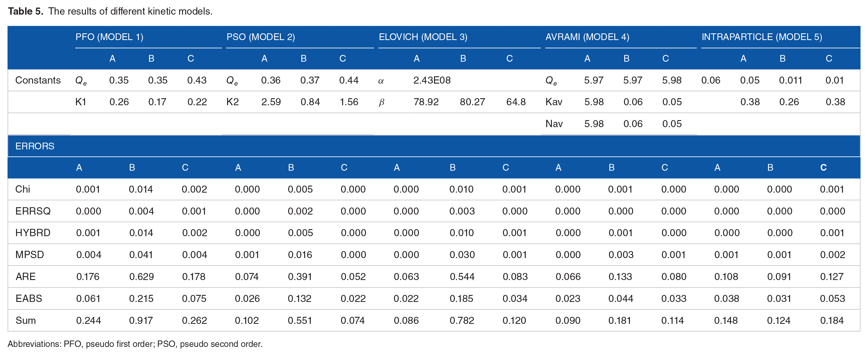Screen dimensions: 868x356
Task: Click the Table 5 caption title
Action: pyautogui.click(x=110, y=11)
